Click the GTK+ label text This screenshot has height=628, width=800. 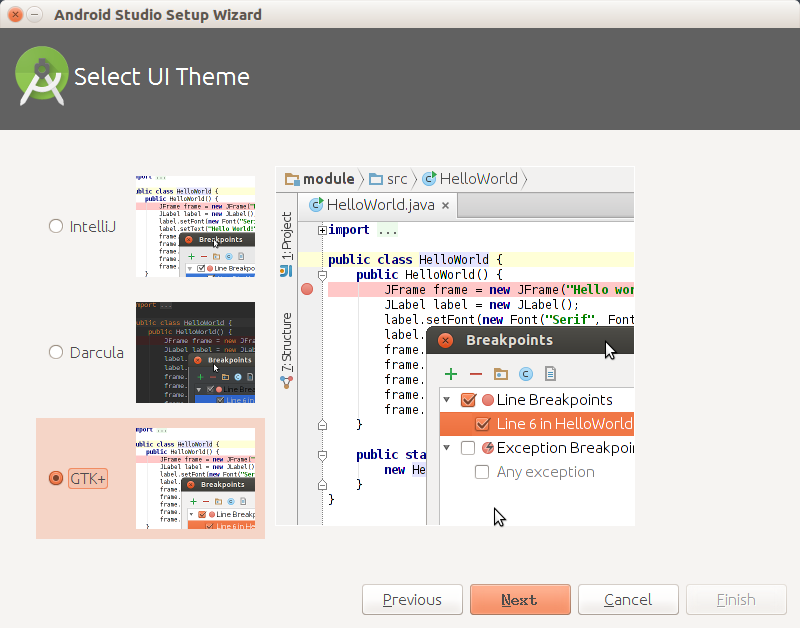(88, 479)
